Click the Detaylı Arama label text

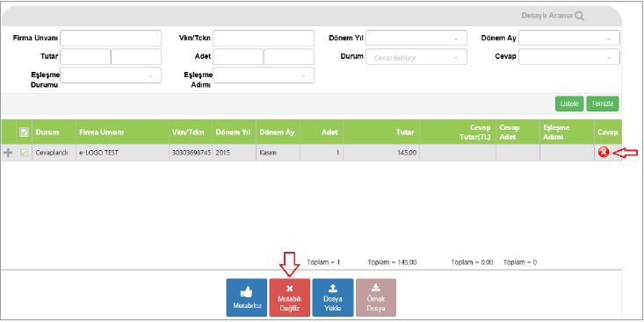(546, 16)
